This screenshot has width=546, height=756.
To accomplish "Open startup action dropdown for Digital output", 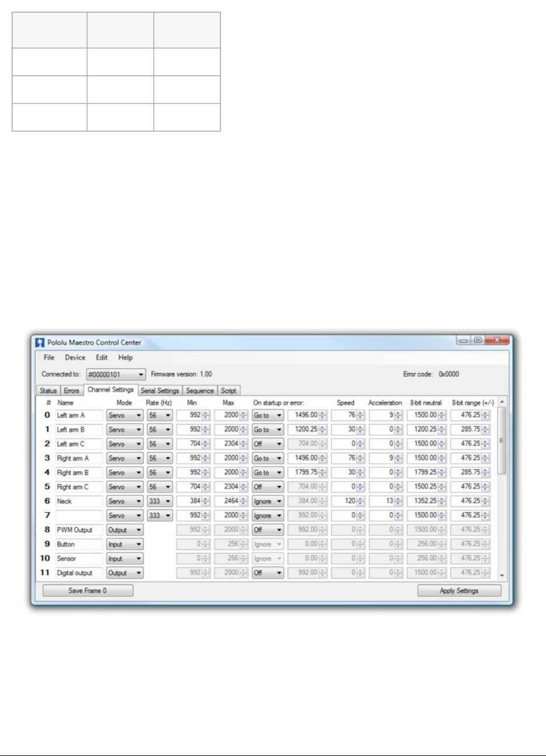I will pos(268,572).
